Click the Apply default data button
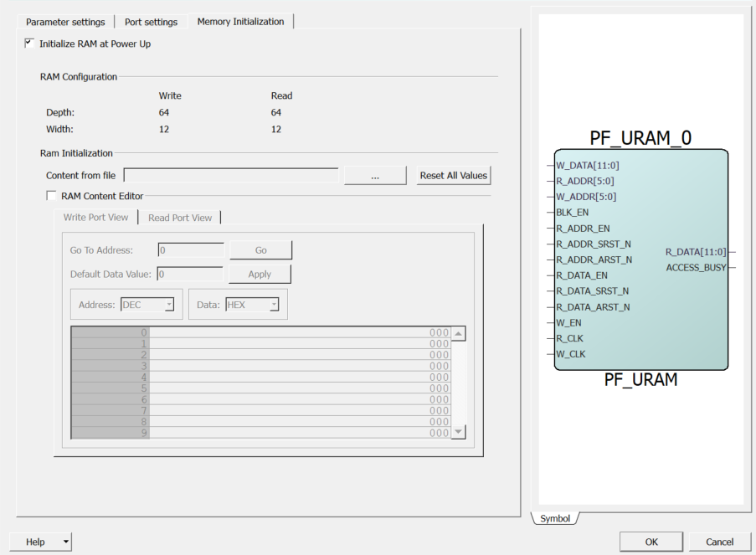The width and height of the screenshot is (756, 555). [x=260, y=274]
